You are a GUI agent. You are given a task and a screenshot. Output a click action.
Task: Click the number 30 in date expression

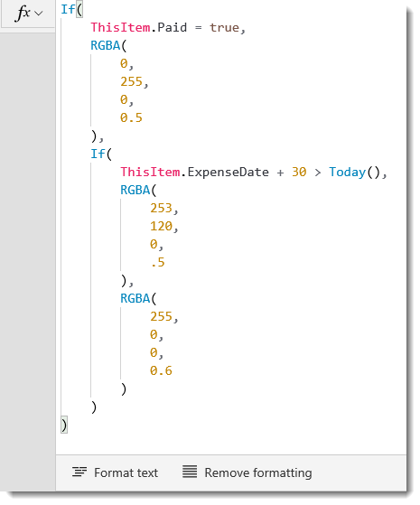[299, 172]
